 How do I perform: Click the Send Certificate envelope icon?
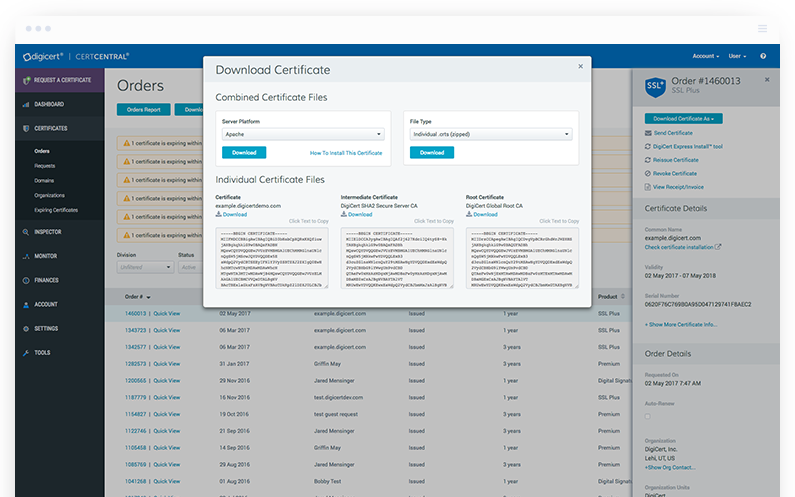pos(650,133)
